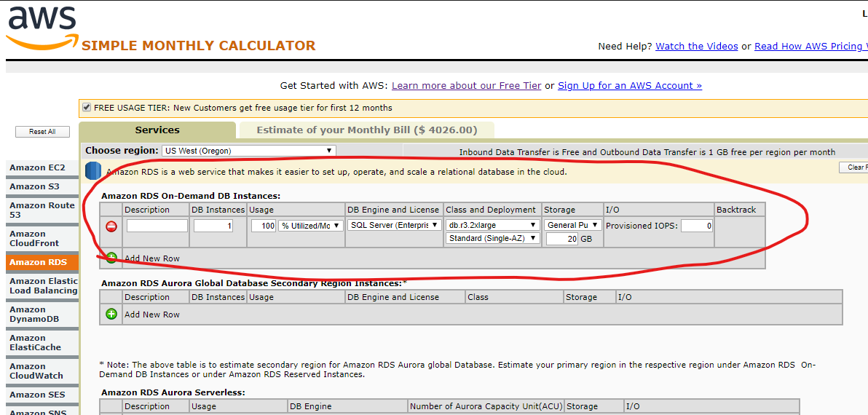Select Amazon S3 in the sidebar
This screenshot has width=868, height=415.
(x=42, y=186)
